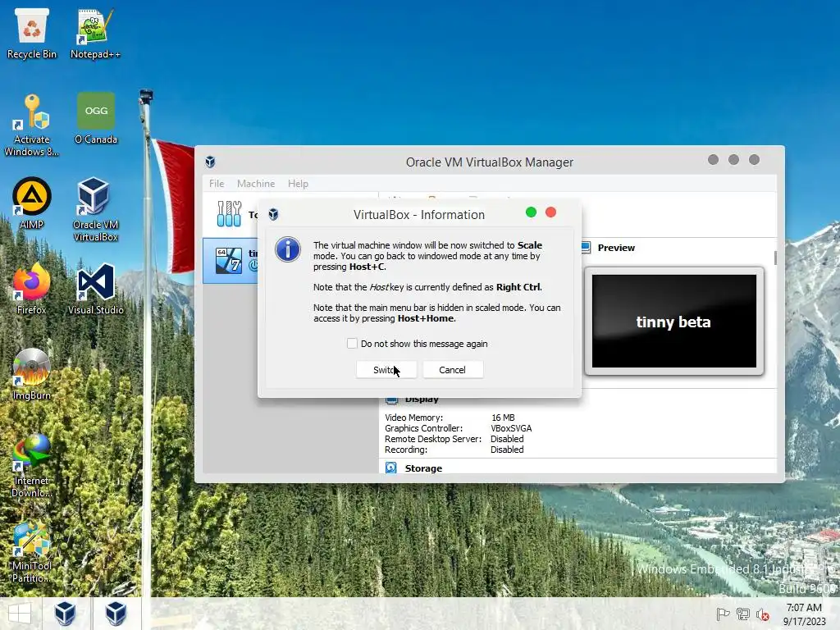Image resolution: width=840 pixels, height=630 pixels.
Task: Select the Windows 7 VM icon in list
Action: click(x=229, y=260)
